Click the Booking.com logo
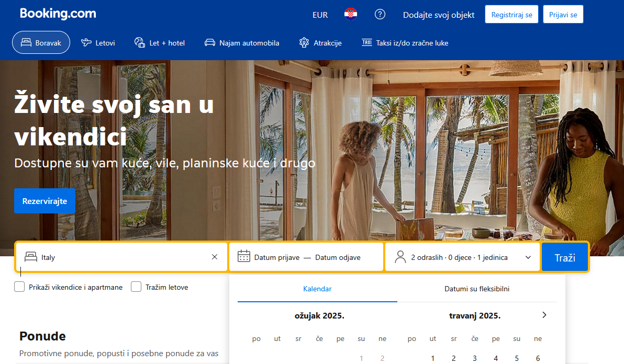Screen dimensions: 624x364 [58, 14]
